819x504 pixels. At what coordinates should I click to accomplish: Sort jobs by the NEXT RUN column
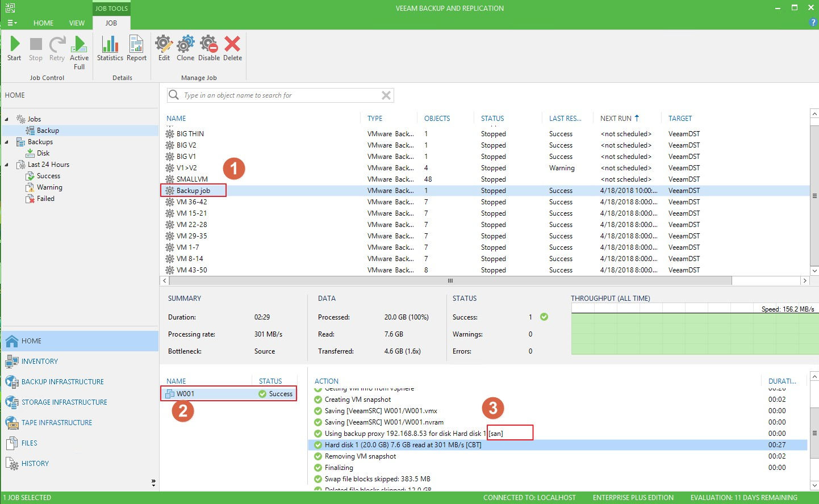616,119
